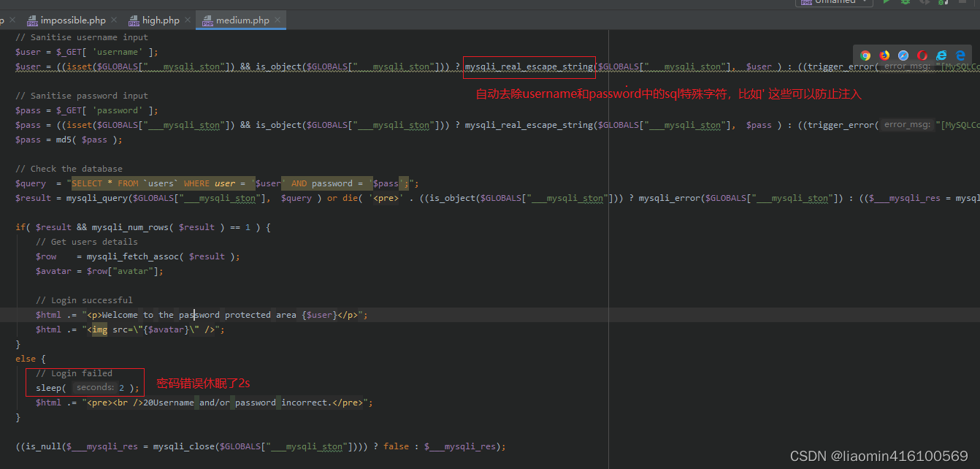Click the mysqli_close line at the bottom

pos(261,446)
